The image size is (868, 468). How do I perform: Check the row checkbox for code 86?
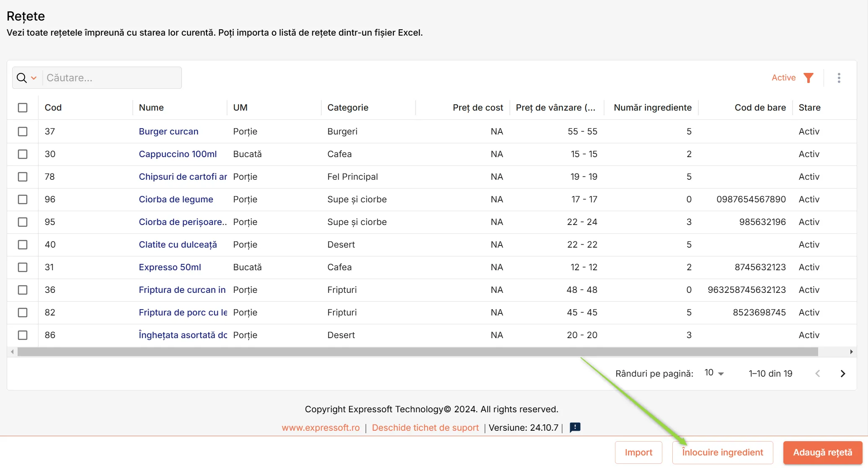point(23,335)
